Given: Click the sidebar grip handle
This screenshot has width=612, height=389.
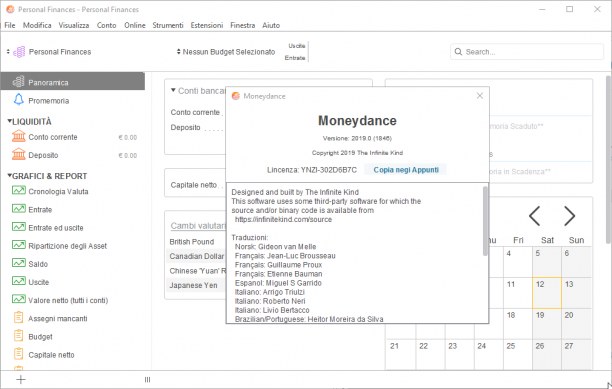Looking at the screenshot, I should pos(147,379).
